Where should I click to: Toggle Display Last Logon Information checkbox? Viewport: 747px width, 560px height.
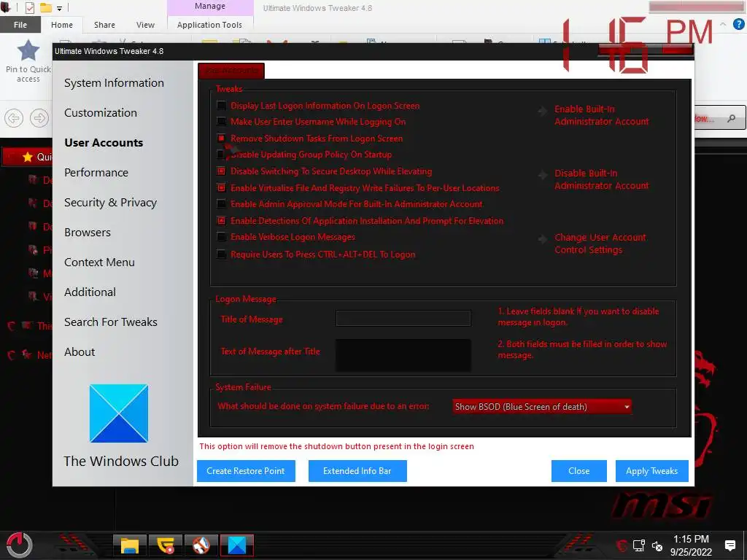221,105
